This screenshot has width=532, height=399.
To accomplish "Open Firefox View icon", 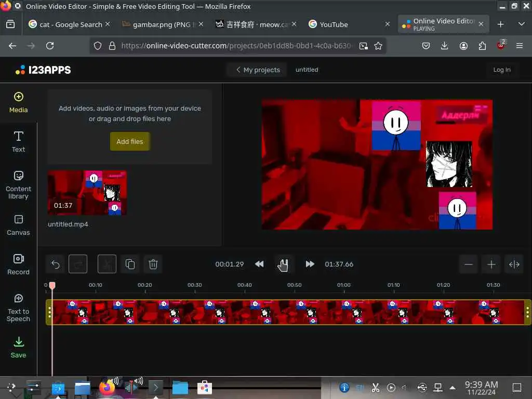I will click(x=10, y=24).
